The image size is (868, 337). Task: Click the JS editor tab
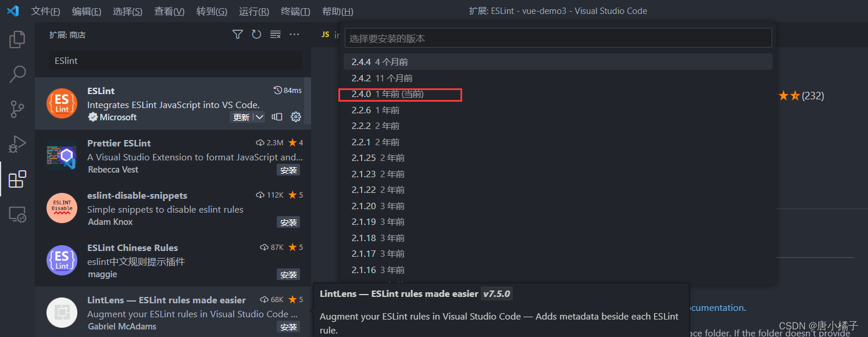(x=330, y=34)
